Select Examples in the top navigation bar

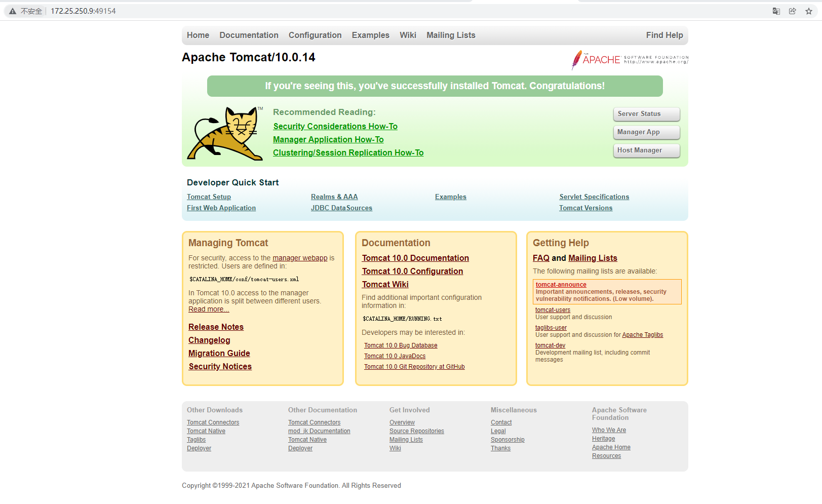pos(371,35)
